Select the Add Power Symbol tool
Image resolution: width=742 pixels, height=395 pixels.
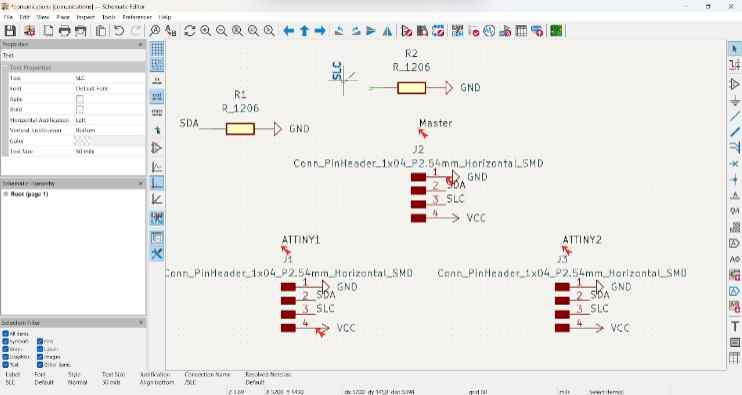click(734, 101)
